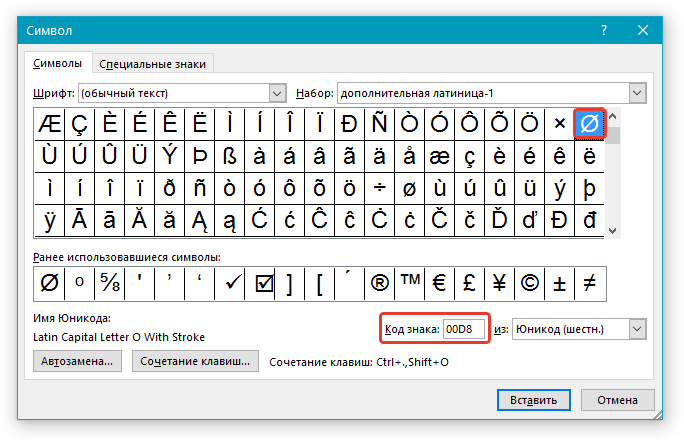The height and width of the screenshot is (442, 684).
Task: Select the registered ® symbol
Action: [380, 284]
